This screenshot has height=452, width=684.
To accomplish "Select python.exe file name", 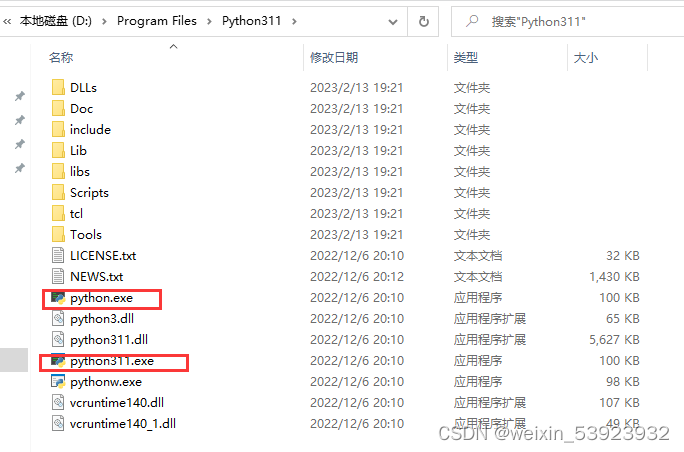I will click(x=101, y=298).
